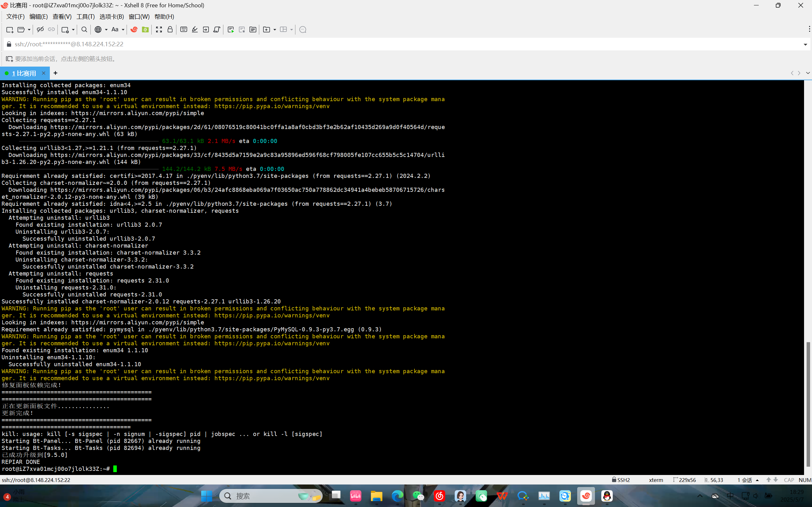
Task: Close the 比赛用 tab with its X
Action: pos(43,73)
